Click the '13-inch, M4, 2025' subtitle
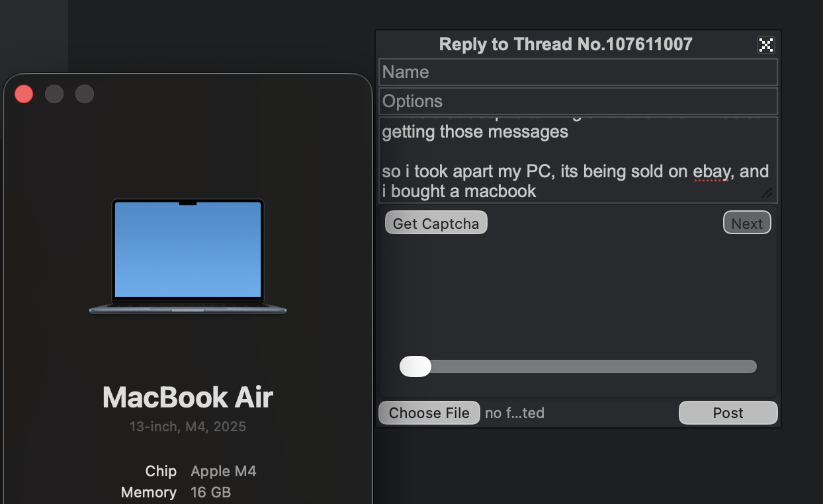Viewport: 823px width, 504px height. pos(188,427)
